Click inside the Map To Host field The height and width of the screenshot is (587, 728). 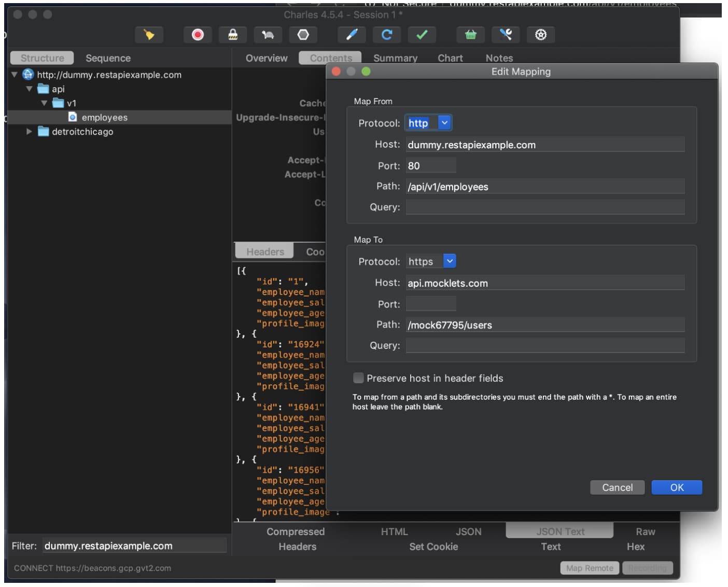[544, 283]
